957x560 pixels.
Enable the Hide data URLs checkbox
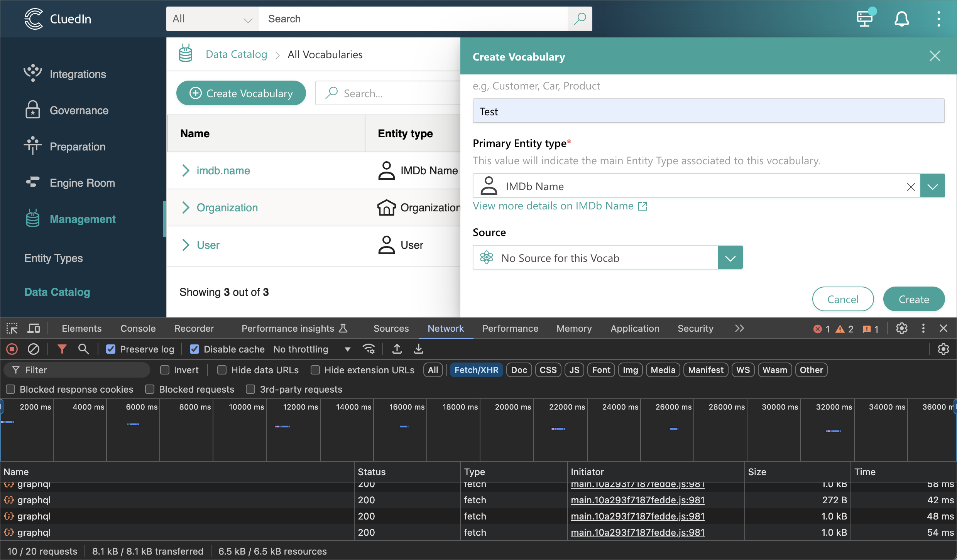[x=222, y=370]
